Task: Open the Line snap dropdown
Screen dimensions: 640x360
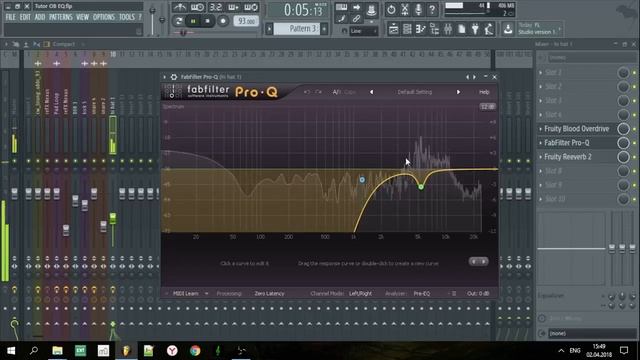Action: [363, 31]
